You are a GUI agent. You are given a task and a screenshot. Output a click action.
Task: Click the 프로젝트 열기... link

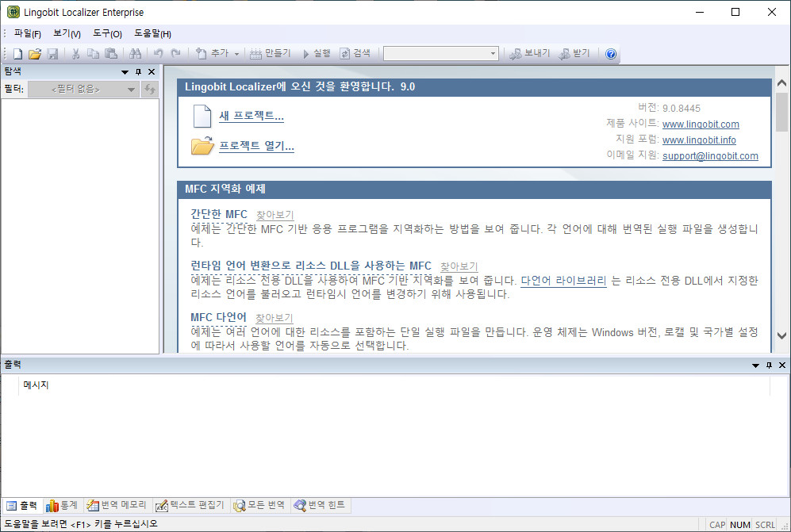(256, 146)
